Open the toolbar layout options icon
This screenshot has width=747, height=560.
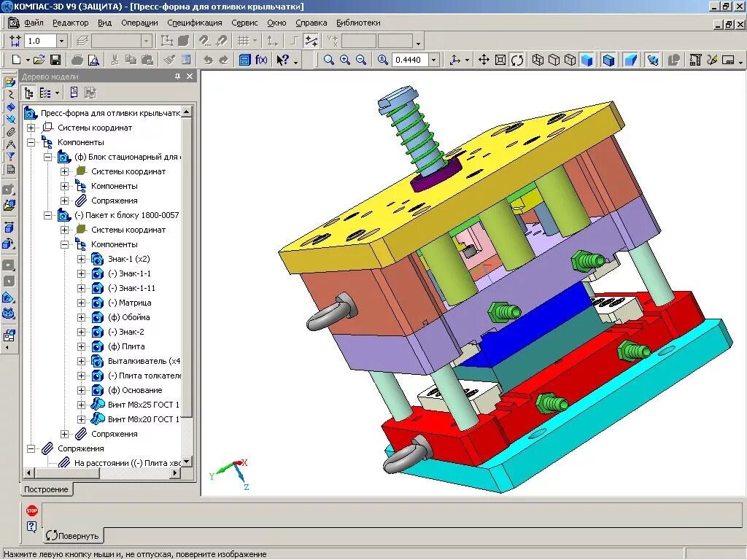[728, 60]
